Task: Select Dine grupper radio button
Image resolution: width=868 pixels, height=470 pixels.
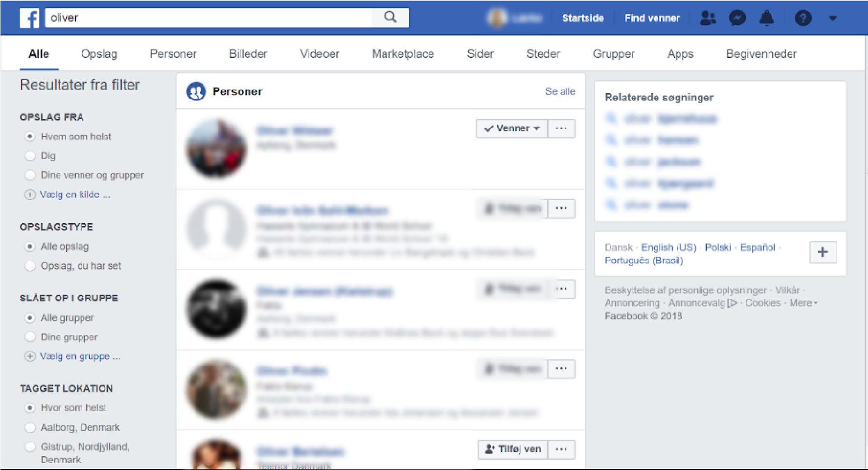Action: point(30,337)
